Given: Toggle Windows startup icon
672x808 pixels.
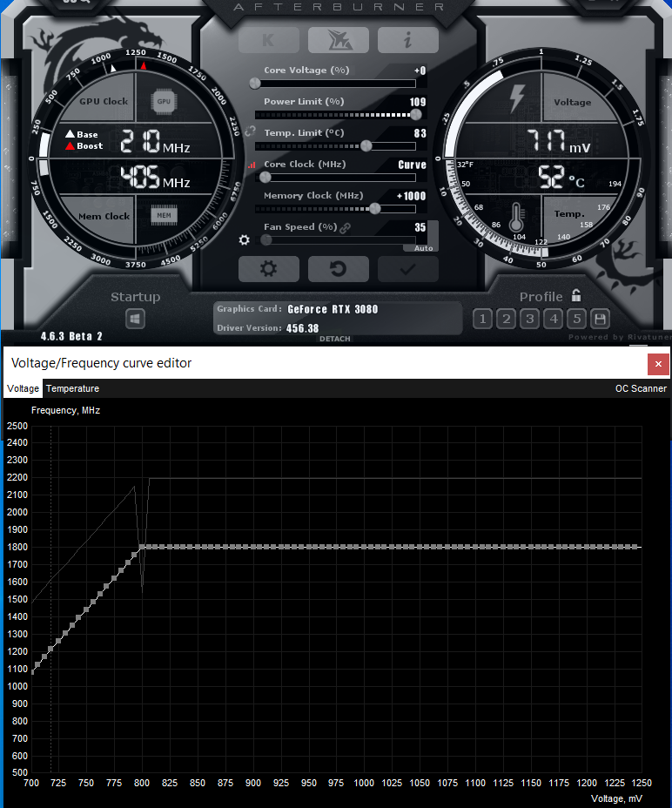Looking at the screenshot, I should point(135,319).
